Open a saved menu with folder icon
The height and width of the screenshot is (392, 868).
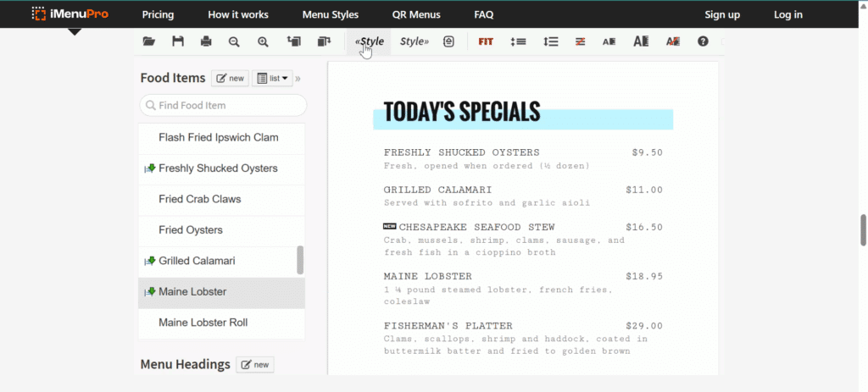pos(149,41)
